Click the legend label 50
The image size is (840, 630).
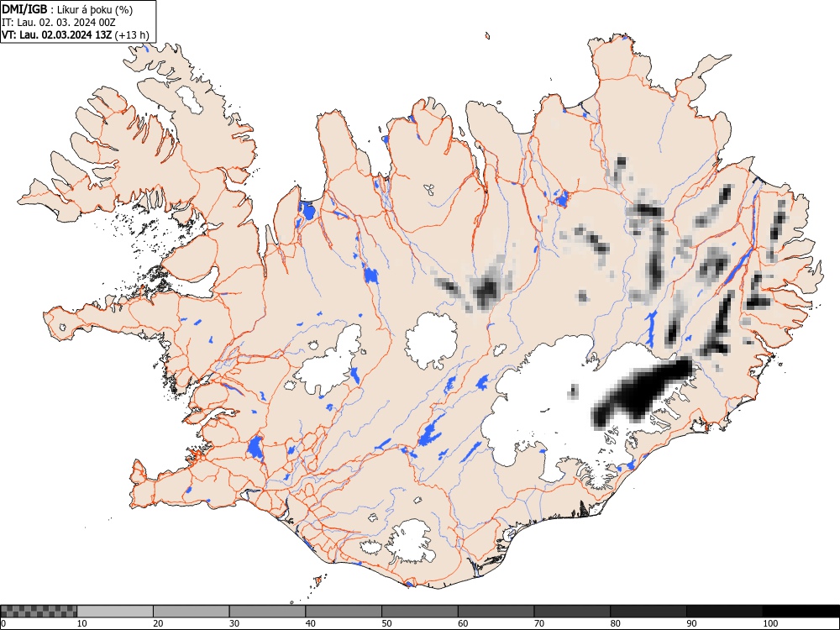click(386, 623)
